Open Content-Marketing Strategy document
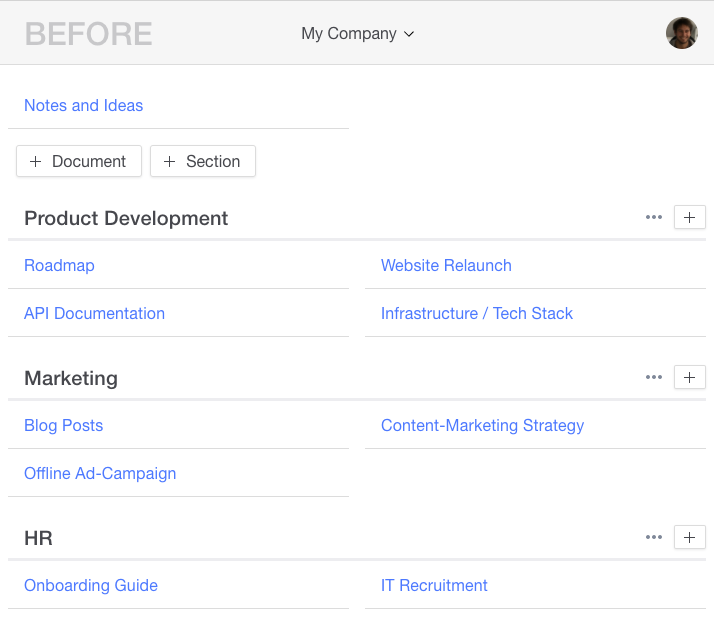Image resolution: width=714 pixels, height=623 pixels. point(482,425)
